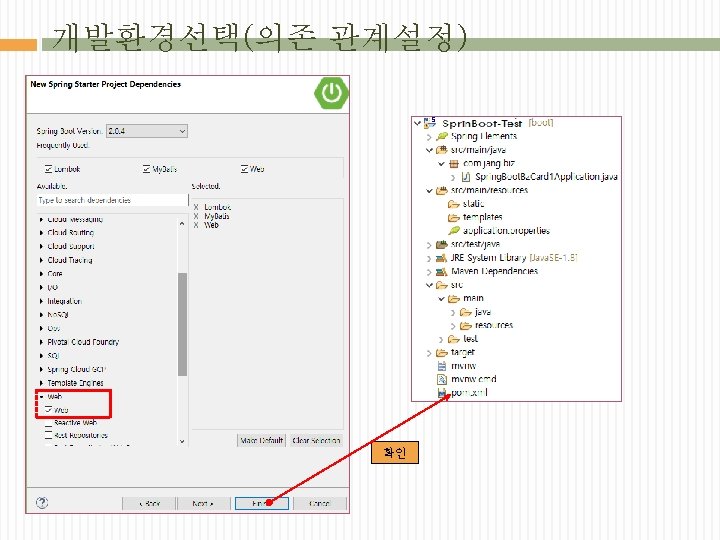720x540 pixels.
Task: Expand the Cloud Support category
Action: (x=41, y=247)
